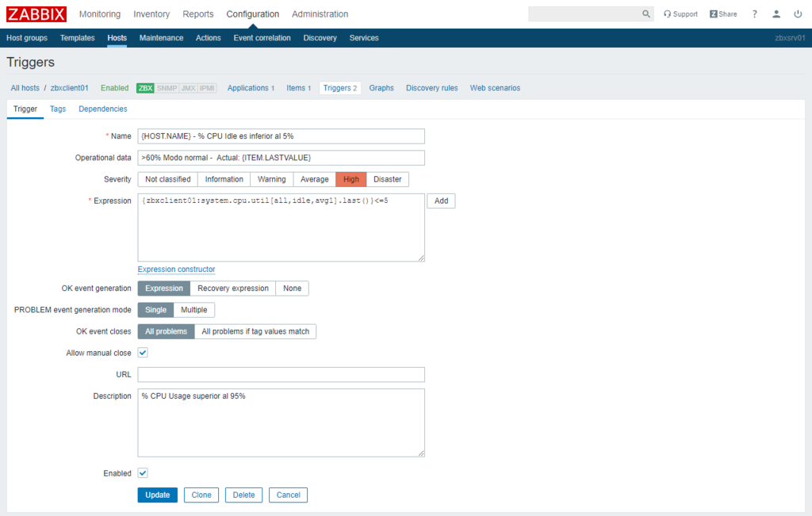Set problem event generation to Multiple

(193, 310)
